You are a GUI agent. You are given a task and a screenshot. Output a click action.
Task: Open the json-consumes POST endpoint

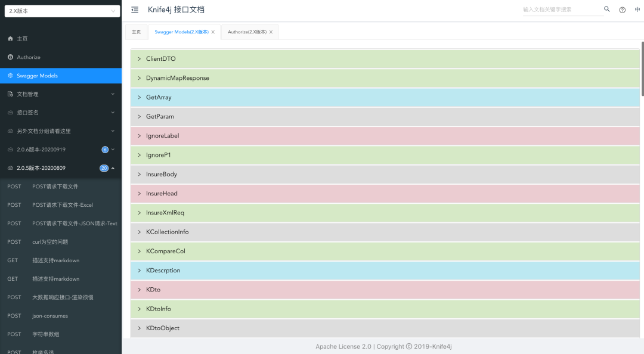(x=50, y=316)
